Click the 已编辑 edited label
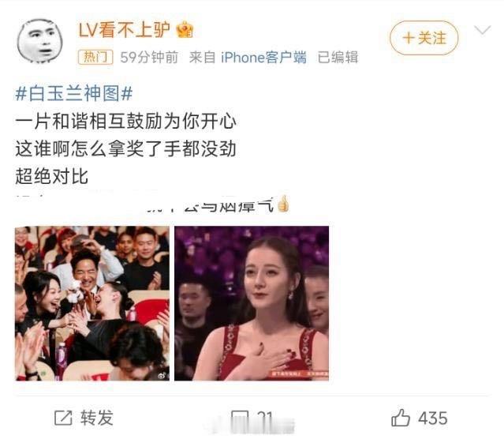This screenshot has height=439, width=504. pos(338,58)
